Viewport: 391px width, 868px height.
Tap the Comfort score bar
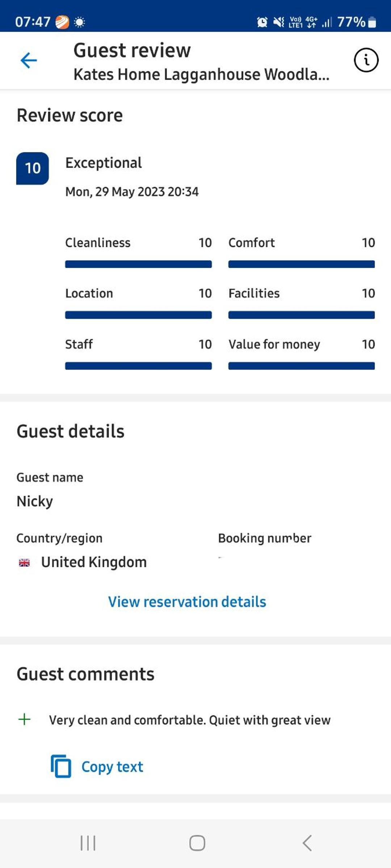pyautogui.click(x=302, y=264)
